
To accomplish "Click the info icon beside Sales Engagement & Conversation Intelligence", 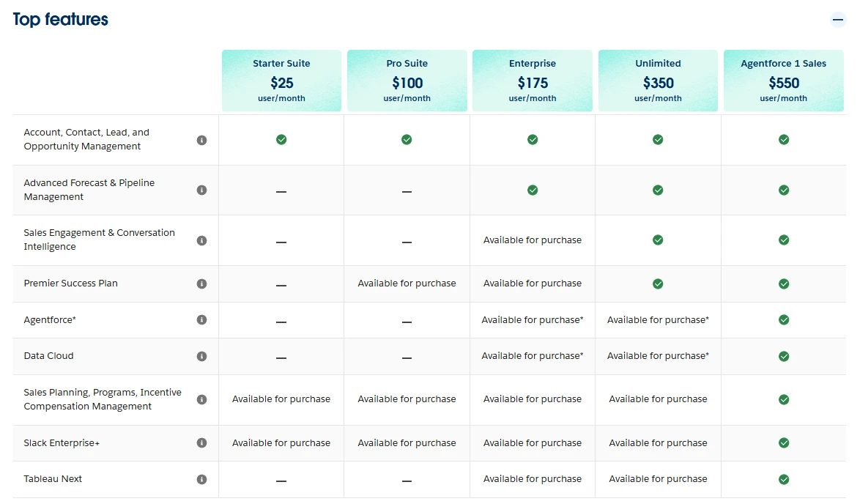I will pos(202,240).
